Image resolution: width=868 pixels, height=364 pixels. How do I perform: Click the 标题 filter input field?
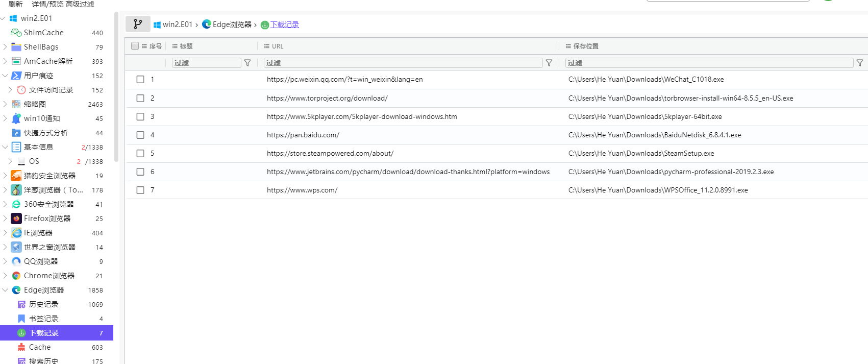pos(206,63)
